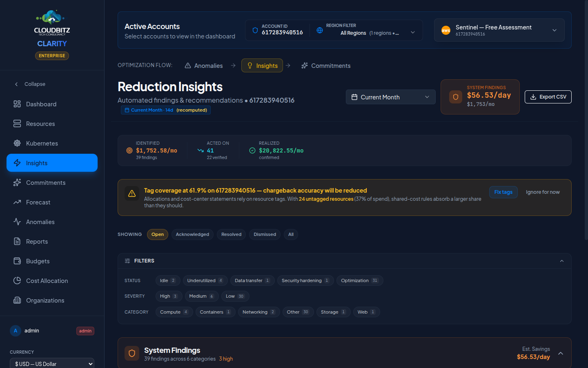
Task: Click the Kubernetes helm wheel icon
Action: point(17,143)
